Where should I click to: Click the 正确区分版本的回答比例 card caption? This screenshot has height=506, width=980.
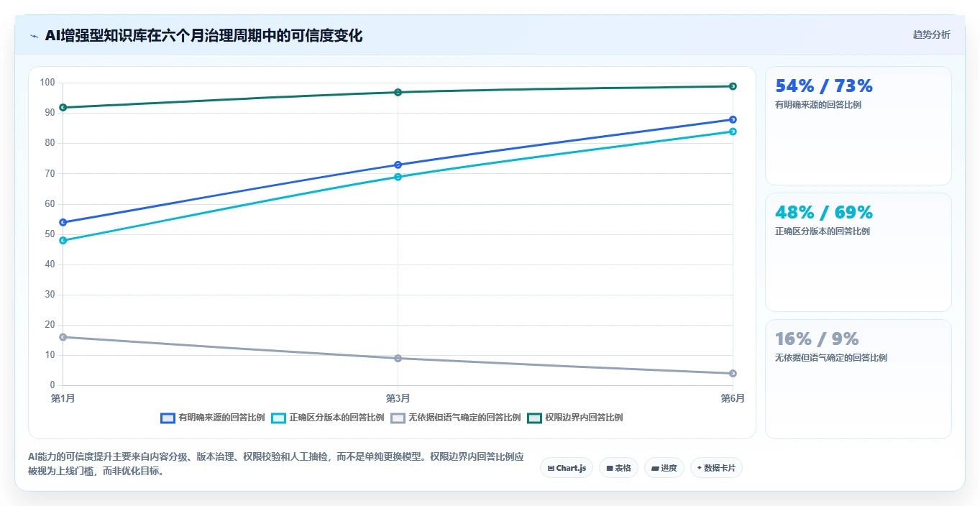(x=823, y=231)
